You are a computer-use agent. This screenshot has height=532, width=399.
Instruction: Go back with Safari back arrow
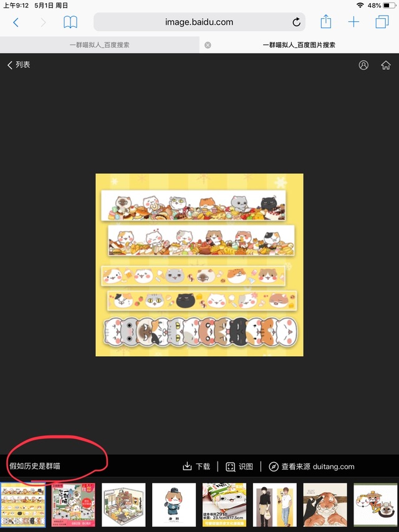[16, 22]
